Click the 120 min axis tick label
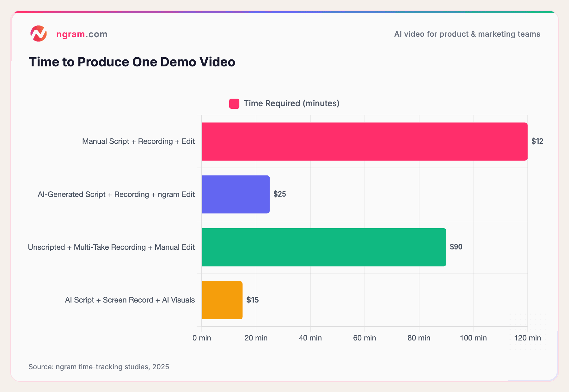The height and width of the screenshot is (392, 569). [x=527, y=338]
